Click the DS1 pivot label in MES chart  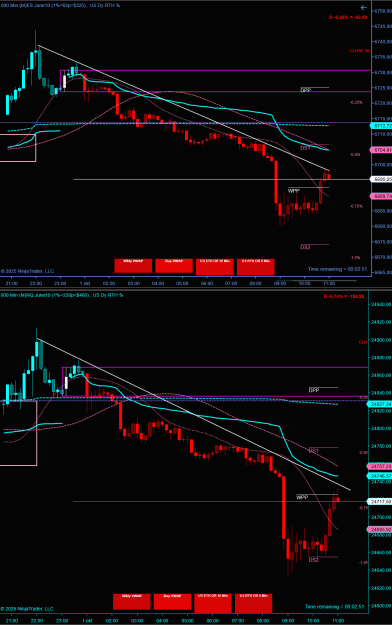[x=305, y=148]
